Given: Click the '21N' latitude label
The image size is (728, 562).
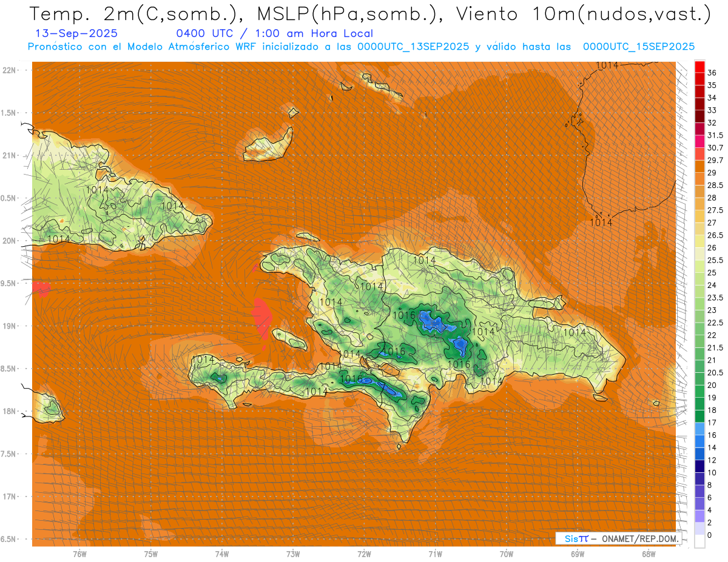Looking at the screenshot, I should point(9,156).
